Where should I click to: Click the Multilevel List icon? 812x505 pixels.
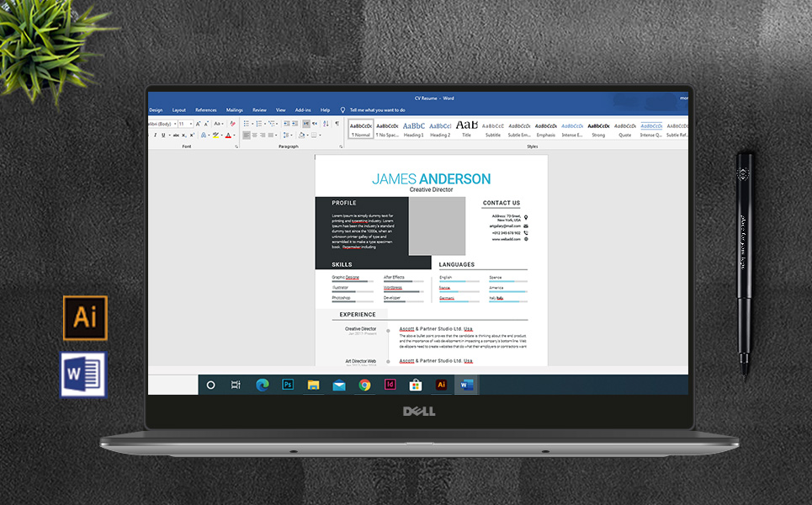coord(271,124)
